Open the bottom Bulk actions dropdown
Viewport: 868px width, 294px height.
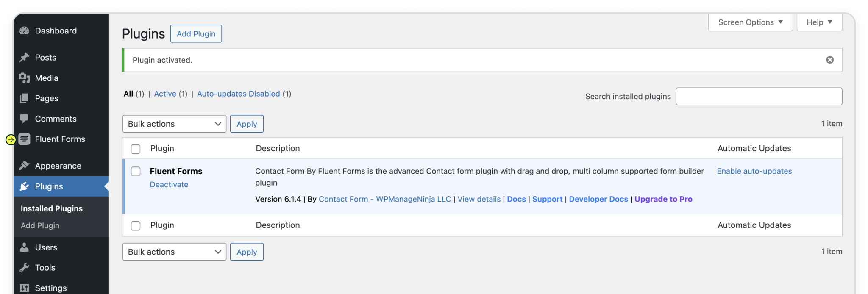(x=174, y=252)
